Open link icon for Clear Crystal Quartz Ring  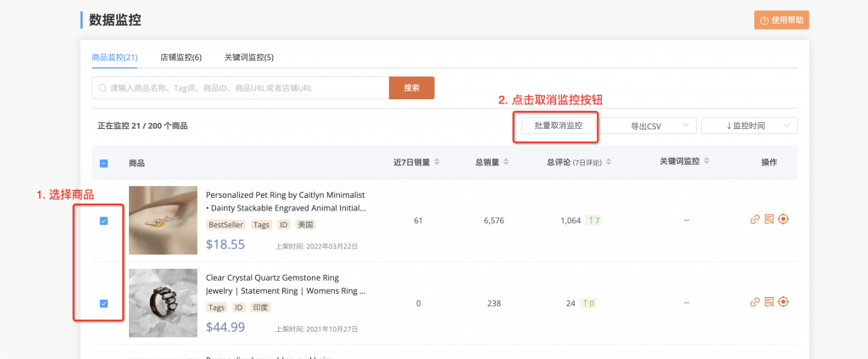[754, 302]
